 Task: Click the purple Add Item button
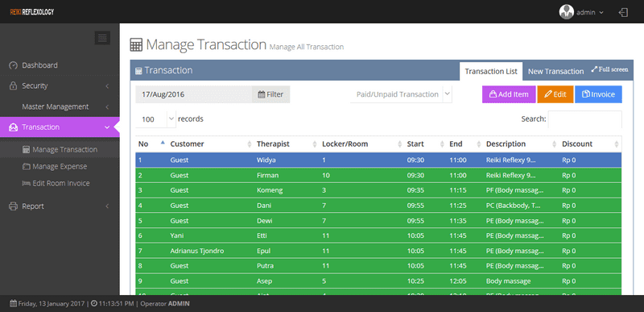pos(509,94)
